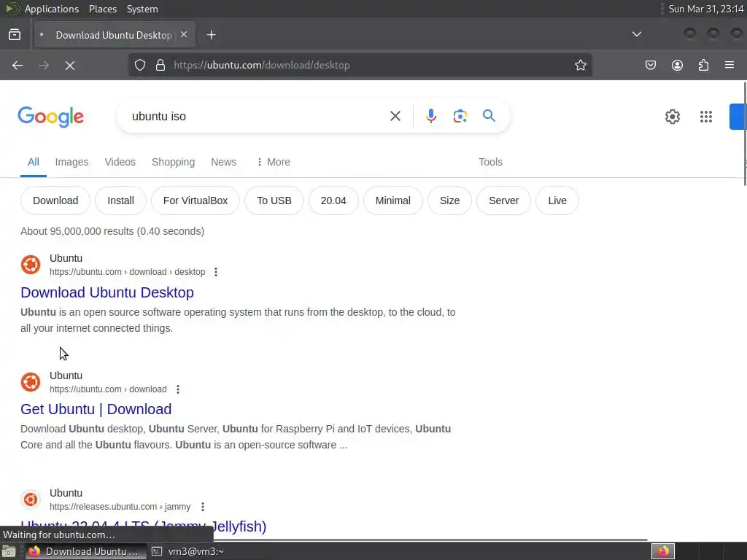Switch to Shopping results tab
Viewport: 747px width, 560px height.
click(174, 162)
